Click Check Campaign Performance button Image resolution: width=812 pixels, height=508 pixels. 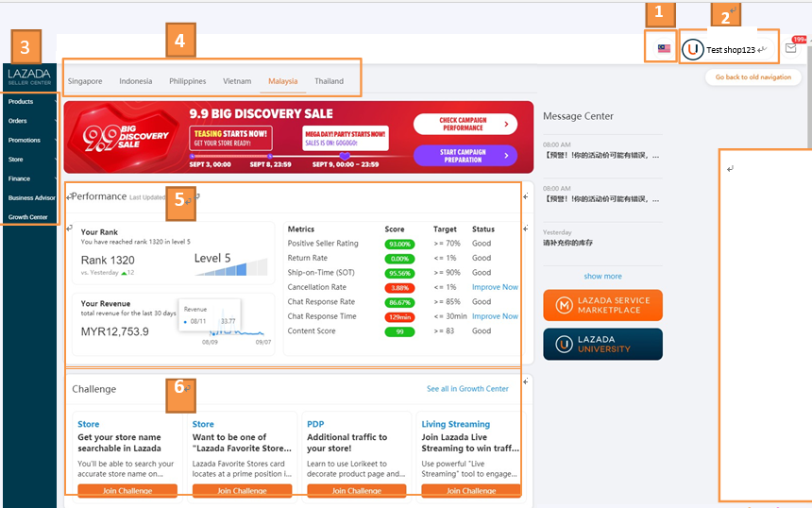pos(465,125)
